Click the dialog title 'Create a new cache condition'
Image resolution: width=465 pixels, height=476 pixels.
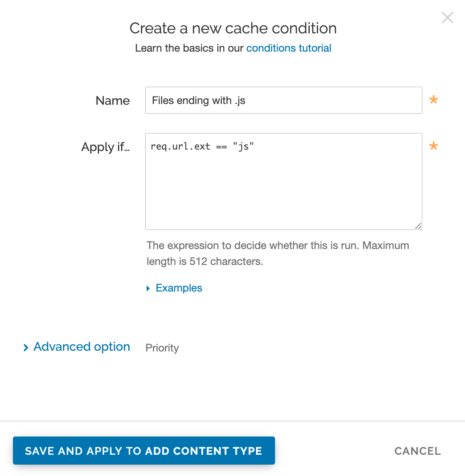click(x=233, y=28)
